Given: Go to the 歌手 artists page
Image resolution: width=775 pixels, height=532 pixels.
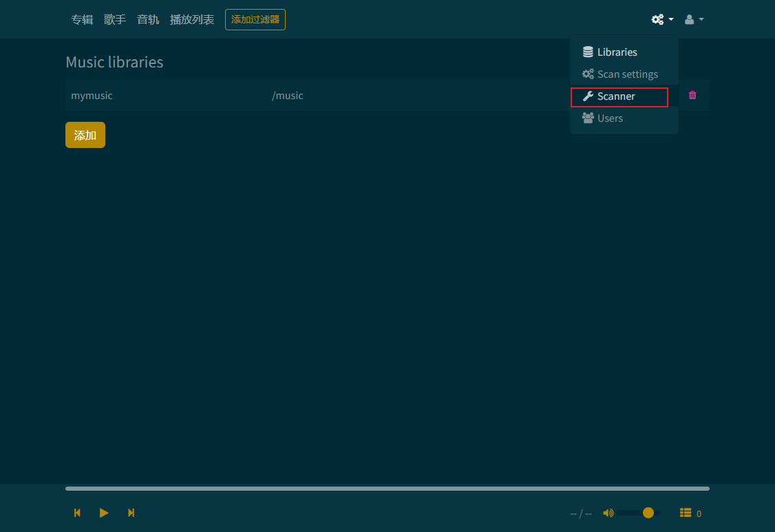Looking at the screenshot, I should (x=115, y=19).
